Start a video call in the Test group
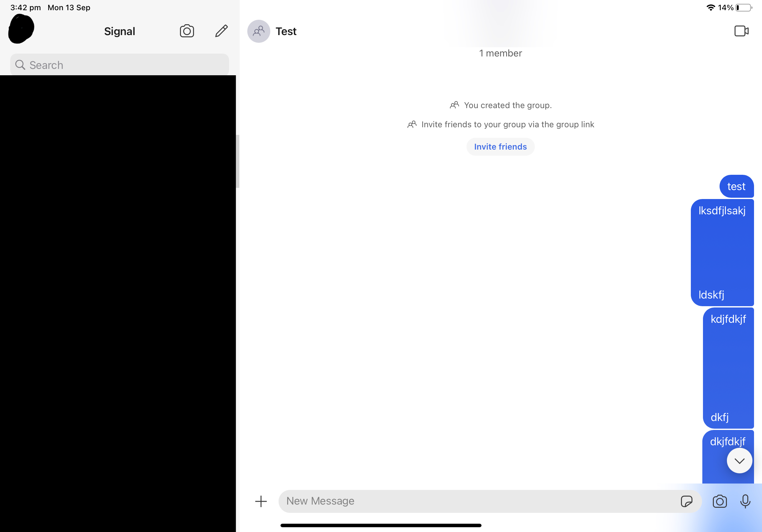 tap(742, 31)
